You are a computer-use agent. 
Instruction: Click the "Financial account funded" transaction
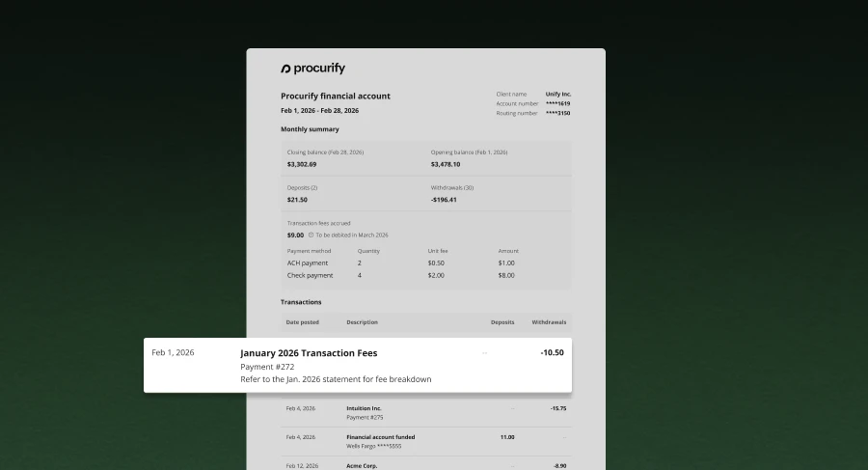point(381,437)
